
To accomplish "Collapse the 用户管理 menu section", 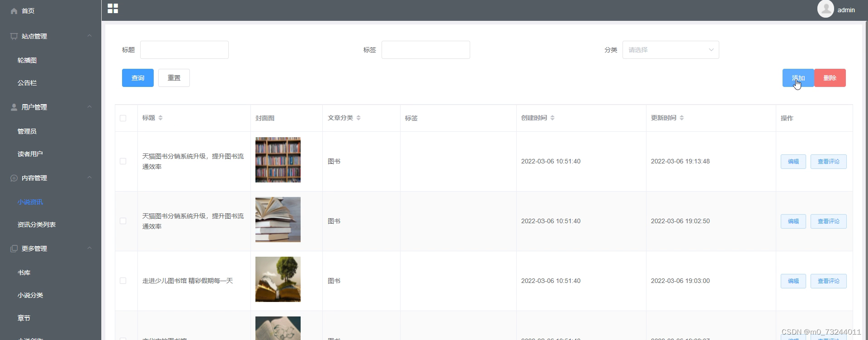I will point(90,107).
